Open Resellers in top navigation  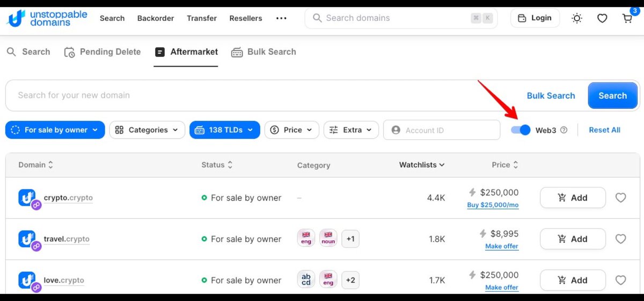pyautogui.click(x=246, y=18)
